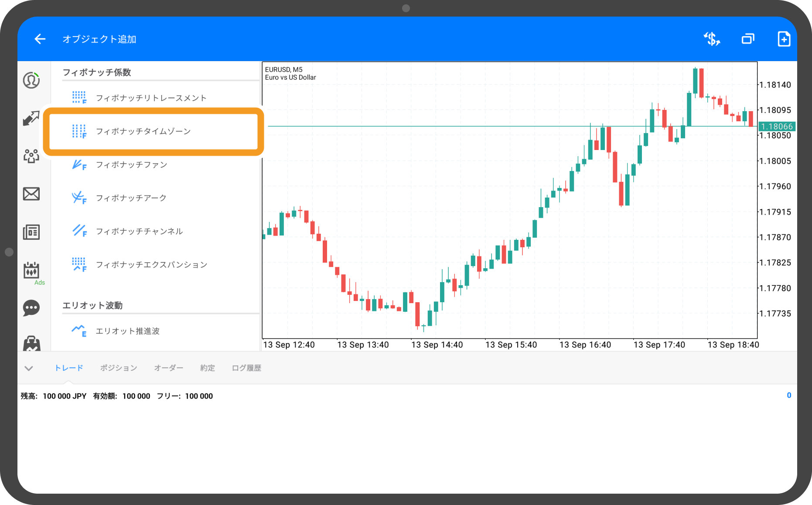This screenshot has width=812, height=505.
Task: Click the 1.18066 current price label
Action: click(x=777, y=126)
